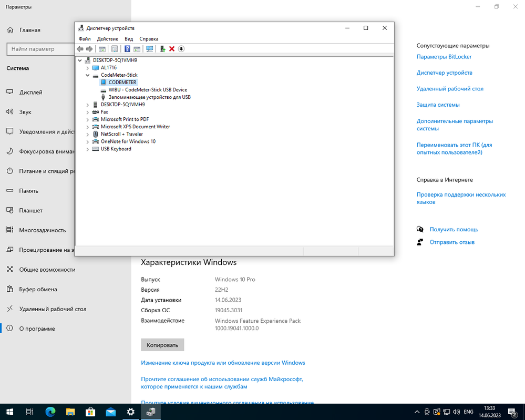This screenshot has width=525, height=420.
Task: Open Общие возможности settings section
Action: [47, 270]
